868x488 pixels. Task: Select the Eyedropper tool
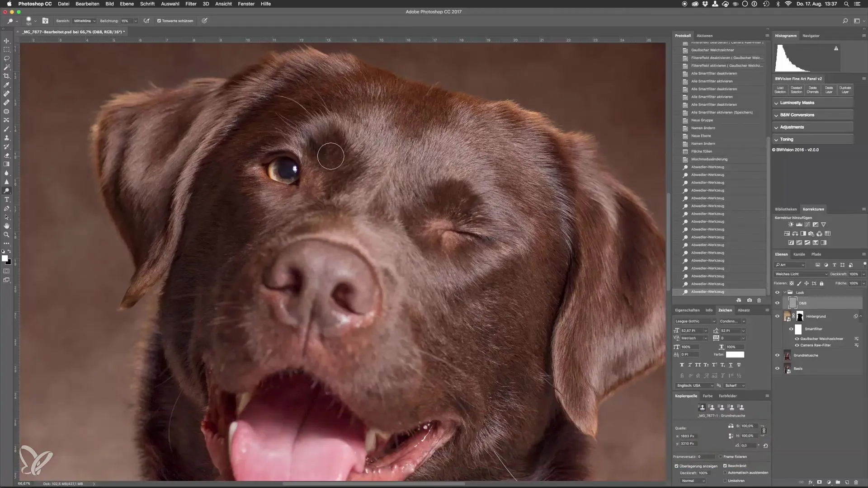6,85
